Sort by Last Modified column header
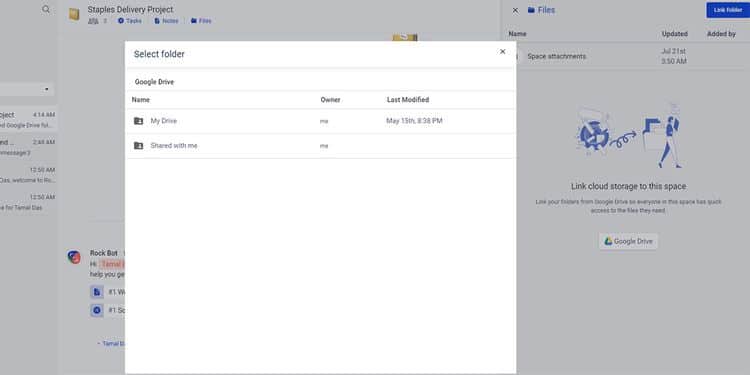This screenshot has height=375, width=750. click(x=408, y=100)
